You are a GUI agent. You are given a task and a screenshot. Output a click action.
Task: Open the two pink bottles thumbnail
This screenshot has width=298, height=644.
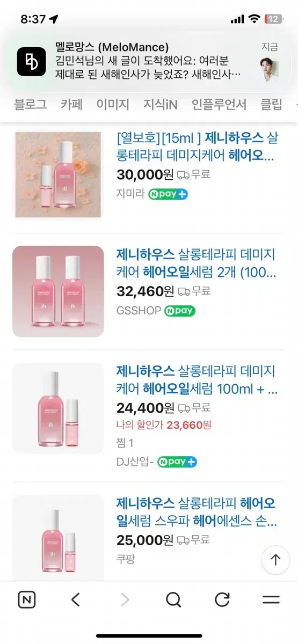(x=58, y=291)
